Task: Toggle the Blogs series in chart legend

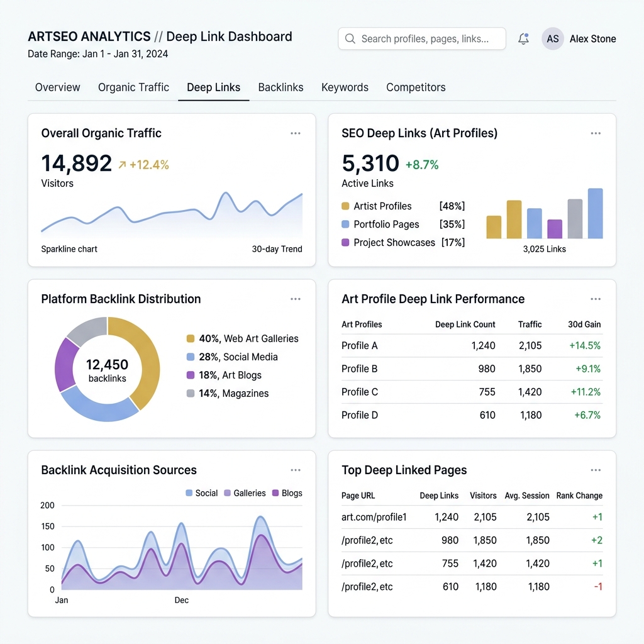Action: (x=287, y=493)
